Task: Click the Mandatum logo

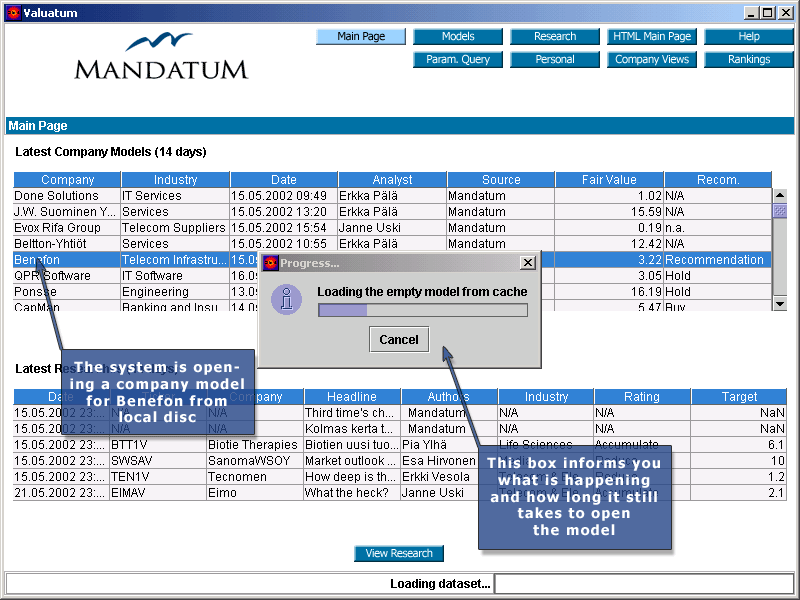Action: tap(161, 56)
